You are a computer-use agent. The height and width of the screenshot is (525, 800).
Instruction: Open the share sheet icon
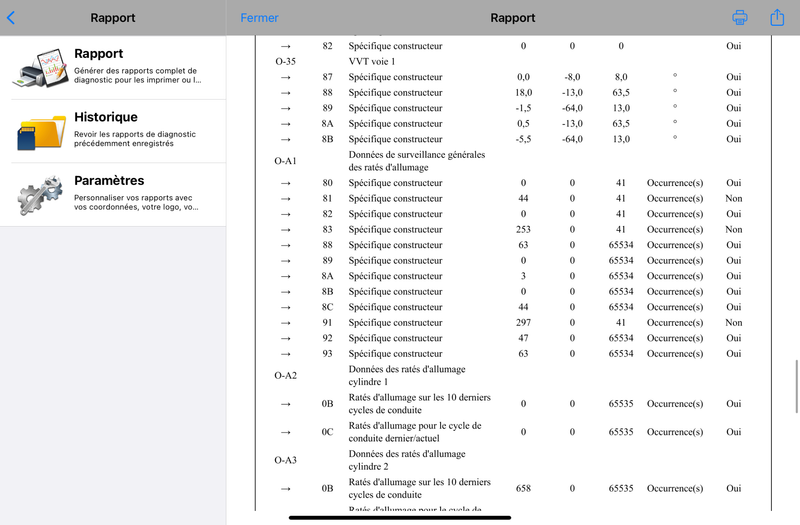[x=777, y=17]
